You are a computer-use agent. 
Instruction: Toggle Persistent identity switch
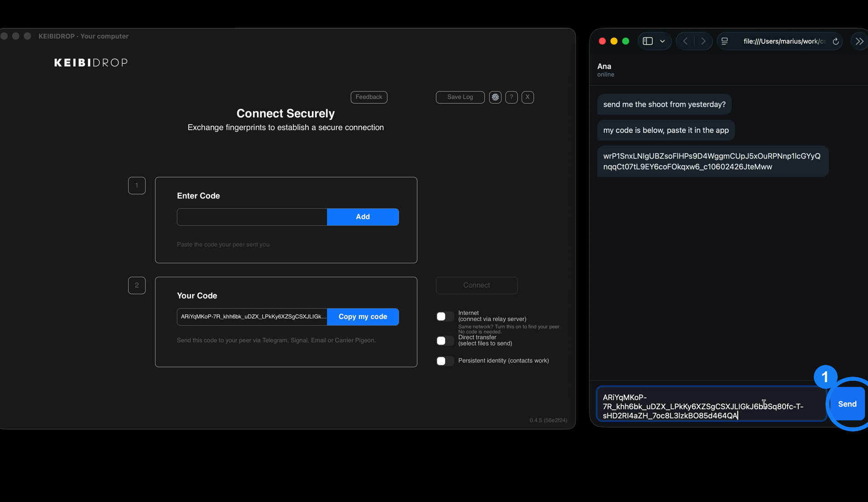(x=445, y=361)
